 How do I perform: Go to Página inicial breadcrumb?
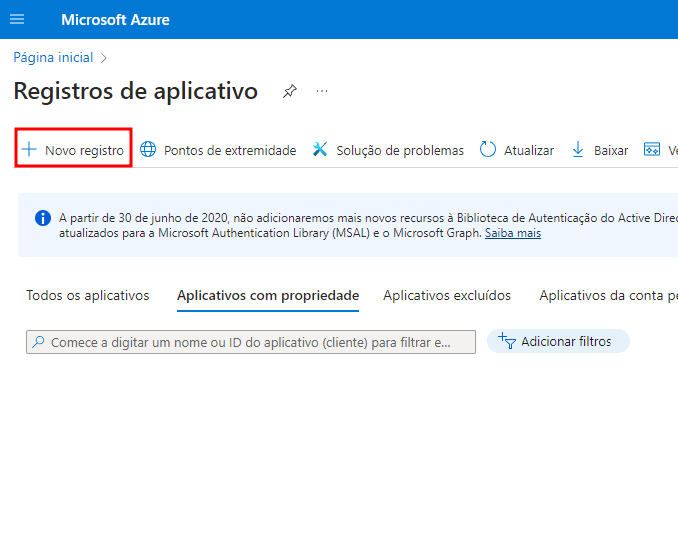pos(53,57)
